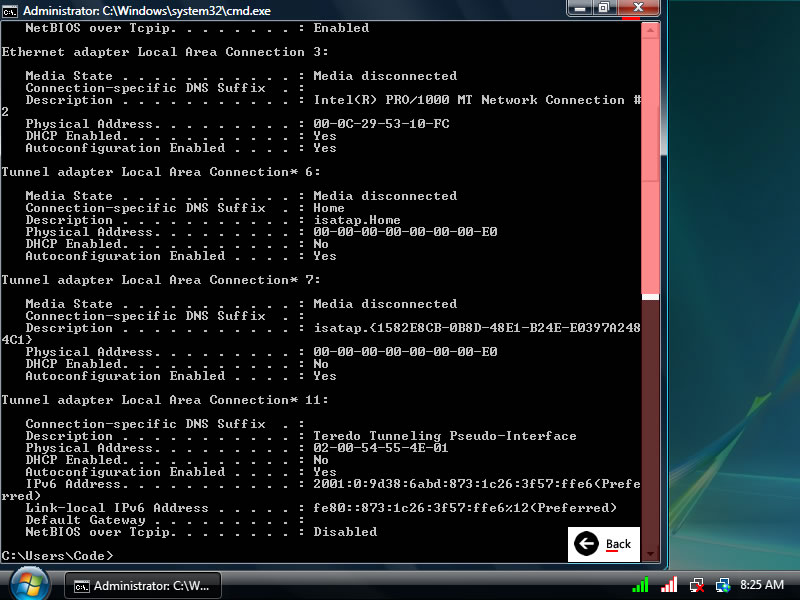Click heading 'Tunnel adapter Local Area Connection* 7:'
Image resolution: width=800 pixels, height=600 pixels.
coord(161,280)
